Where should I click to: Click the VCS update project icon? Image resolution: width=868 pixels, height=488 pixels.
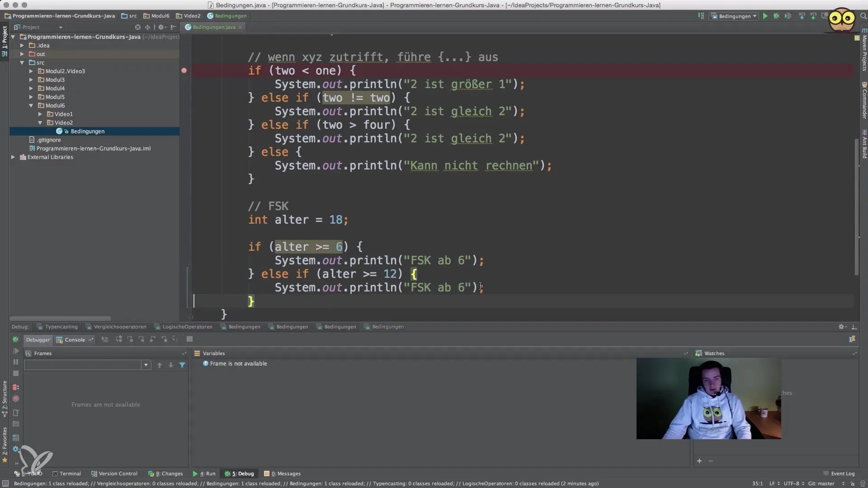click(802, 16)
